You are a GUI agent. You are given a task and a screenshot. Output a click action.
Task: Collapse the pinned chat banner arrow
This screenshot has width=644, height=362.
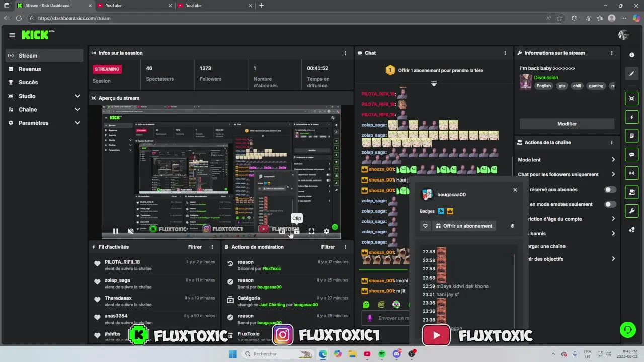click(x=434, y=84)
